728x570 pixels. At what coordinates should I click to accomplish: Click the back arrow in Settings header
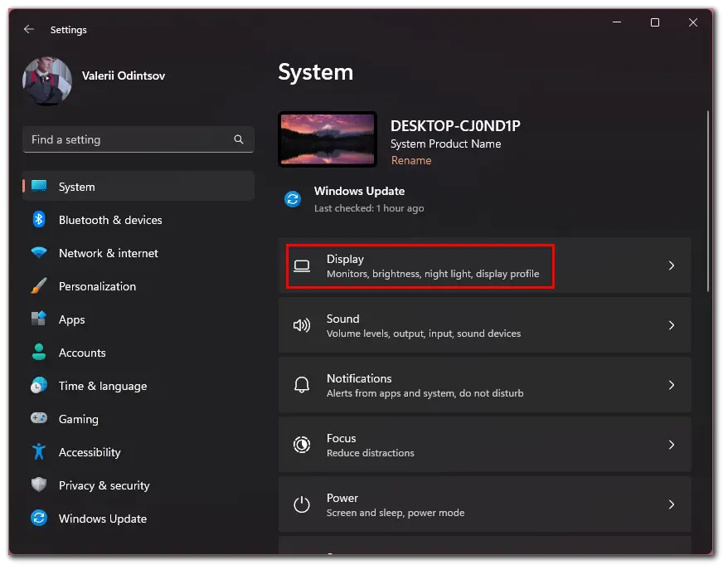point(29,29)
